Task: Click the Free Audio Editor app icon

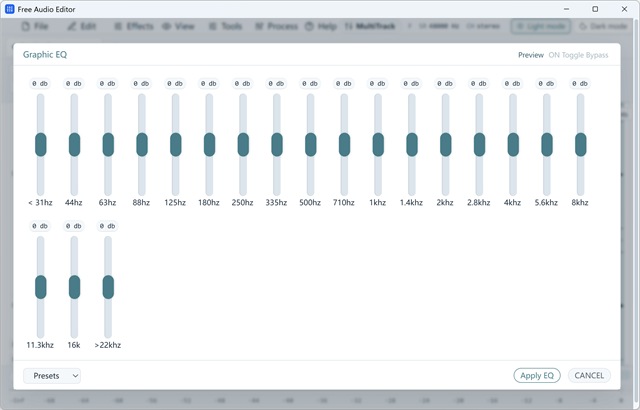Action: point(9,9)
